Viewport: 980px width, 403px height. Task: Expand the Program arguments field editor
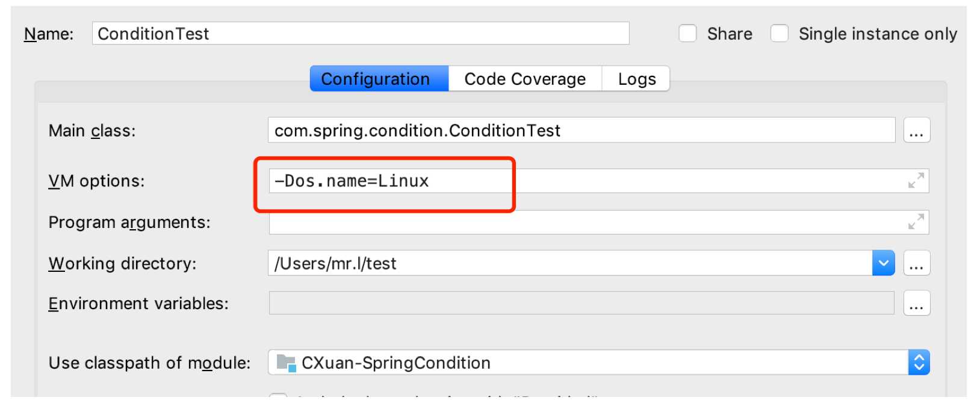916,222
